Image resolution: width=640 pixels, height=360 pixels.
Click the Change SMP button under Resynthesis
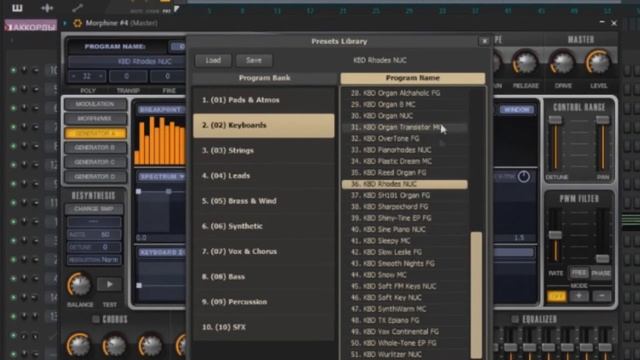tap(94, 209)
